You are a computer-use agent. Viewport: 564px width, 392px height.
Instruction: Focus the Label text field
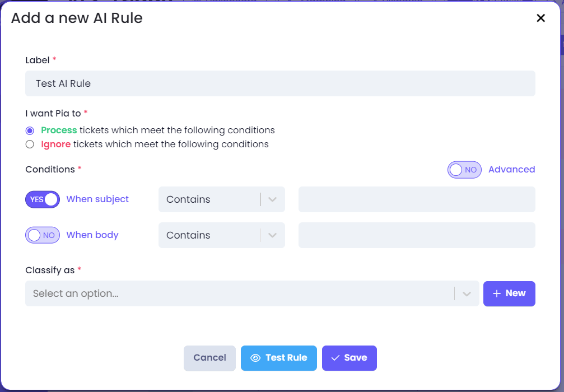(x=280, y=83)
